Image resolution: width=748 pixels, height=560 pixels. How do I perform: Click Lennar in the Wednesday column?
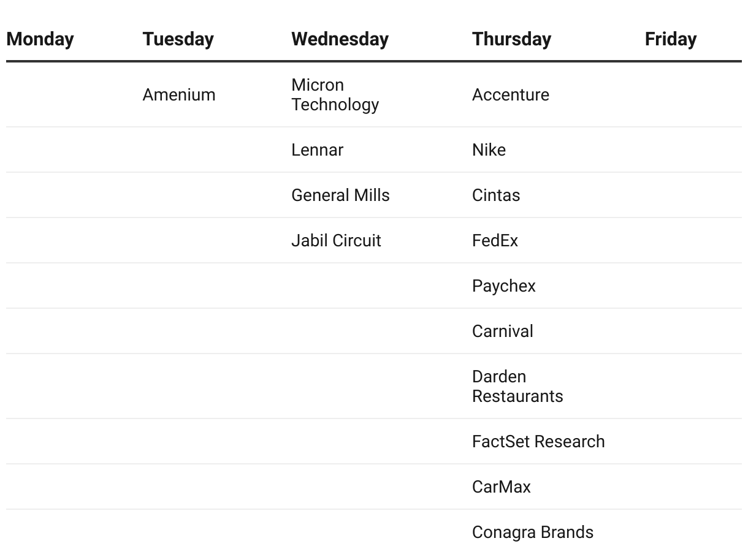pyautogui.click(x=317, y=150)
